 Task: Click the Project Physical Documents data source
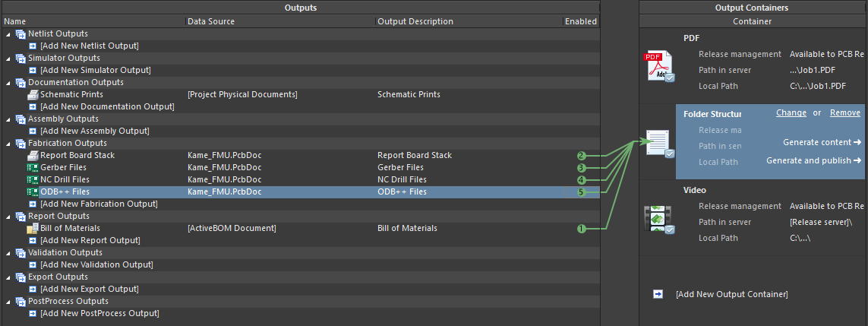pos(242,95)
